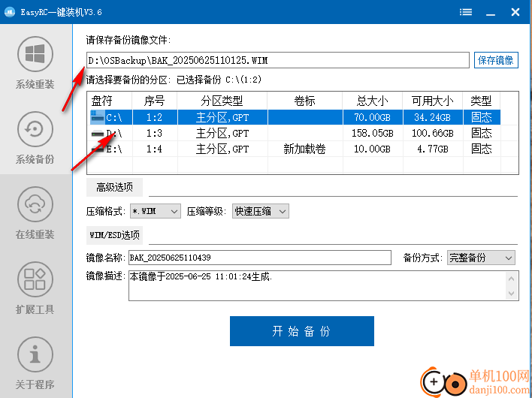
Task: Click the 序号 column header
Action: (155, 101)
